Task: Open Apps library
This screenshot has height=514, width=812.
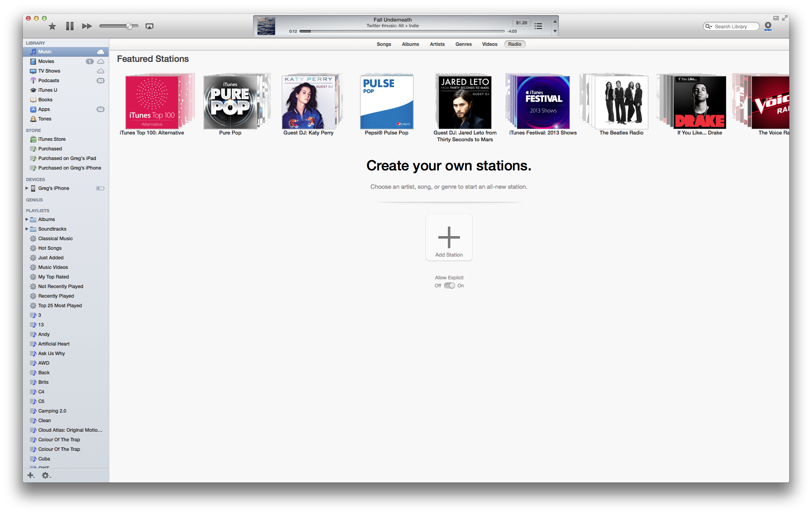Action: 65,109
